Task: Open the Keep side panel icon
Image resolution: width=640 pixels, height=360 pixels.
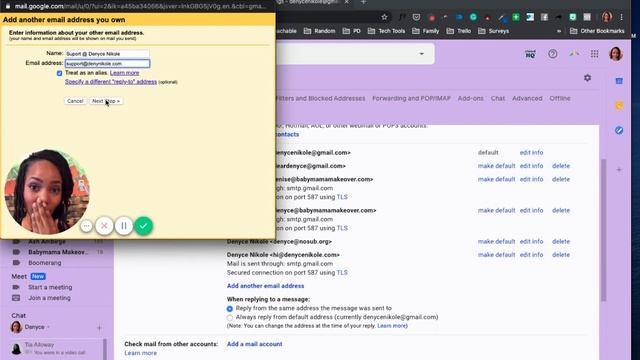Action: coord(619,106)
